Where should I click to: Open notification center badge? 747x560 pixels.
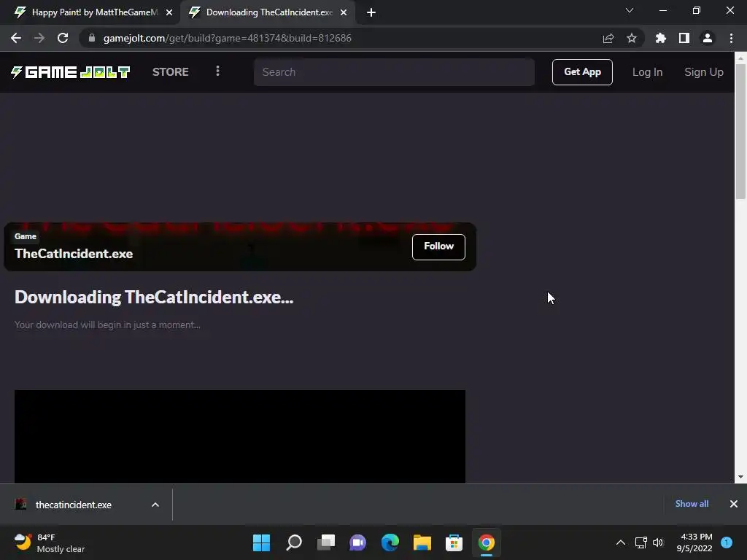coord(727,542)
